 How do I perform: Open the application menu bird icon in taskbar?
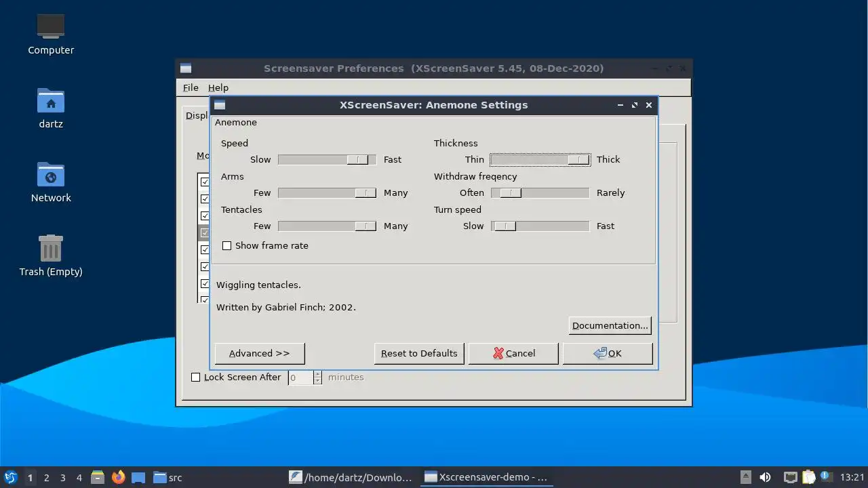pyautogui.click(x=10, y=477)
